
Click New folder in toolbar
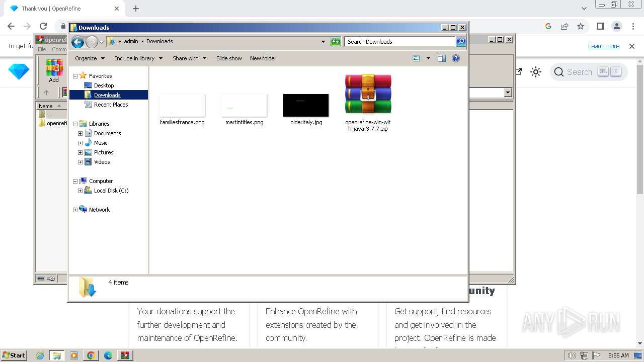tap(263, 58)
